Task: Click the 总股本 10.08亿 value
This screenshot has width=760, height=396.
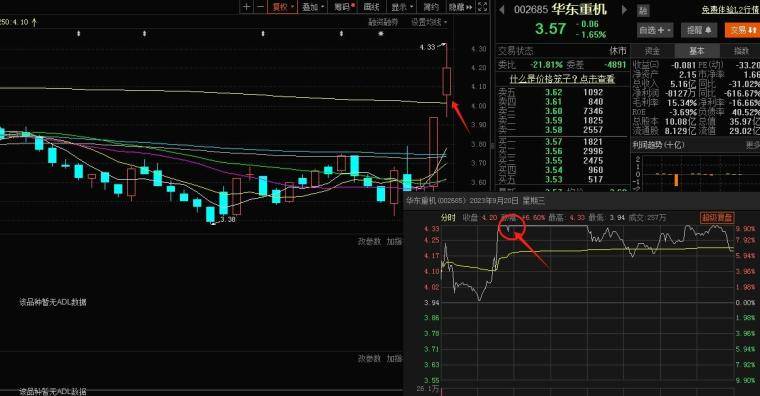Action: click(x=682, y=122)
